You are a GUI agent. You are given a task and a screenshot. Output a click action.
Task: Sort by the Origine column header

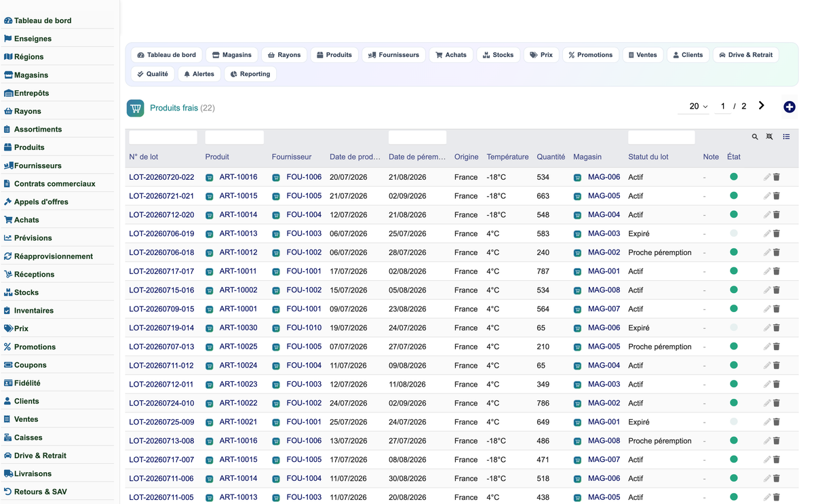[x=467, y=157]
